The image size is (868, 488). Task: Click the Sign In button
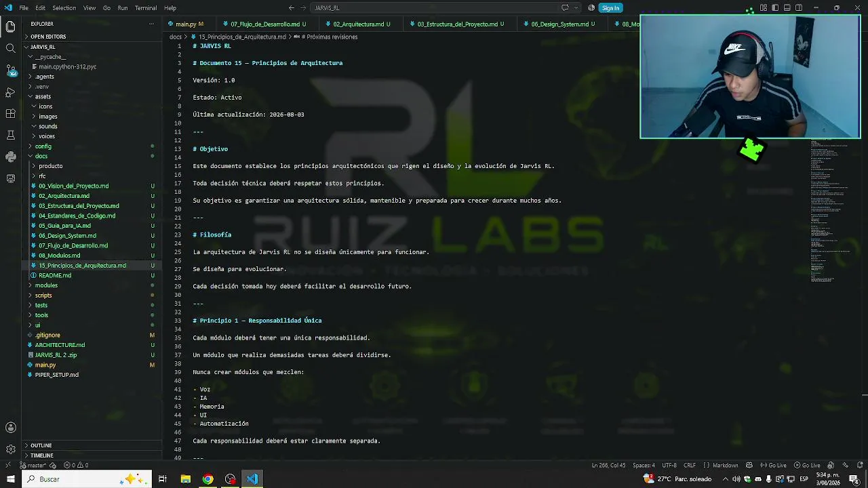tap(610, 8)
